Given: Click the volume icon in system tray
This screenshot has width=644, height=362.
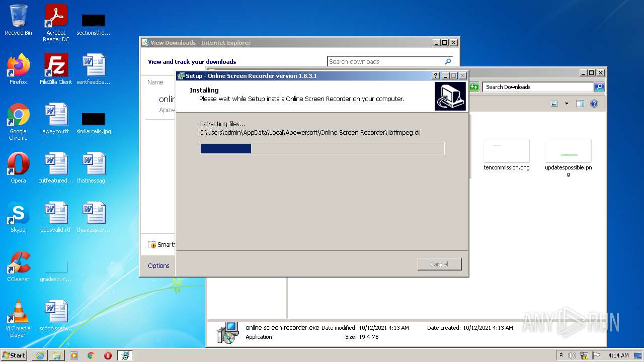Looking at the screenshot, I should pos(572,355).
